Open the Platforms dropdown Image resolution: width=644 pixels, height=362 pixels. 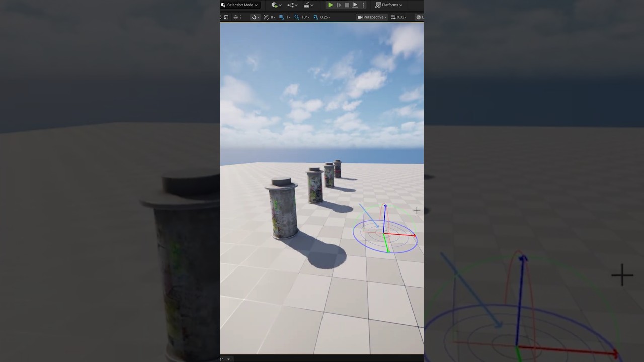click(x=389, y=5)
